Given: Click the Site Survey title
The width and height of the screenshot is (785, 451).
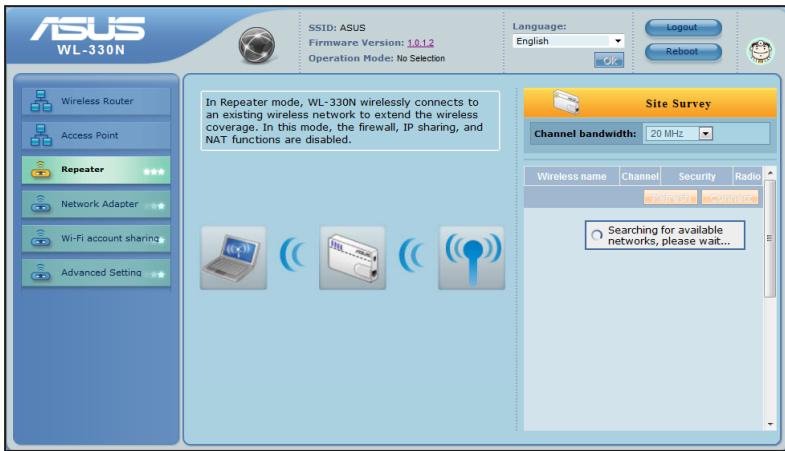Looking at the screenshot, I should click(x=678, y=104).
